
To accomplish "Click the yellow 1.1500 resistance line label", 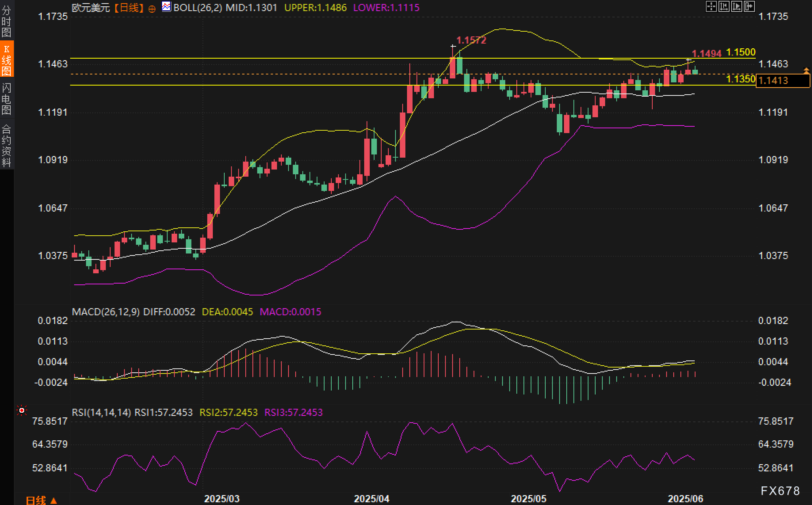I will point(740,52).
